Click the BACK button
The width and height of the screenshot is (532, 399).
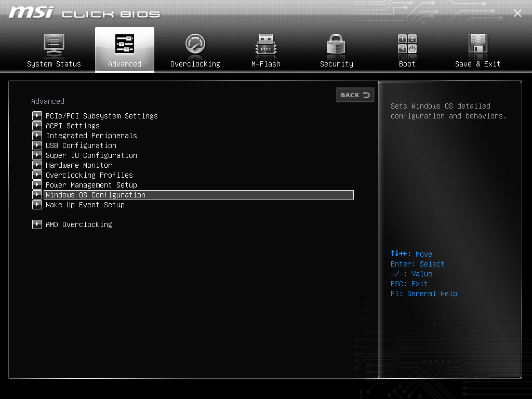tap(355, 95)
